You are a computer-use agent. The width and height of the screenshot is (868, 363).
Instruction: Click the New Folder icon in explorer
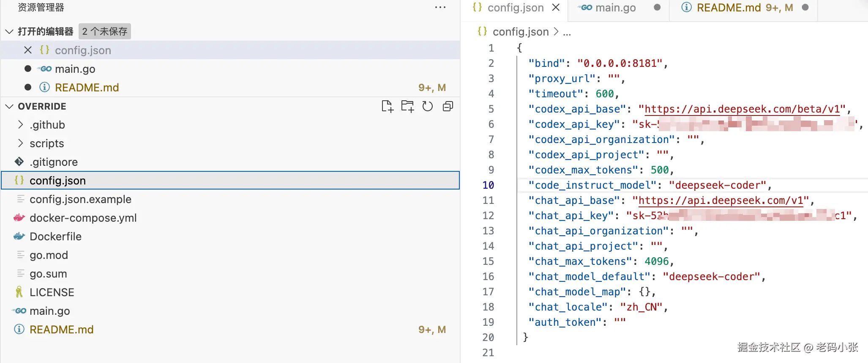pos(407,106)
